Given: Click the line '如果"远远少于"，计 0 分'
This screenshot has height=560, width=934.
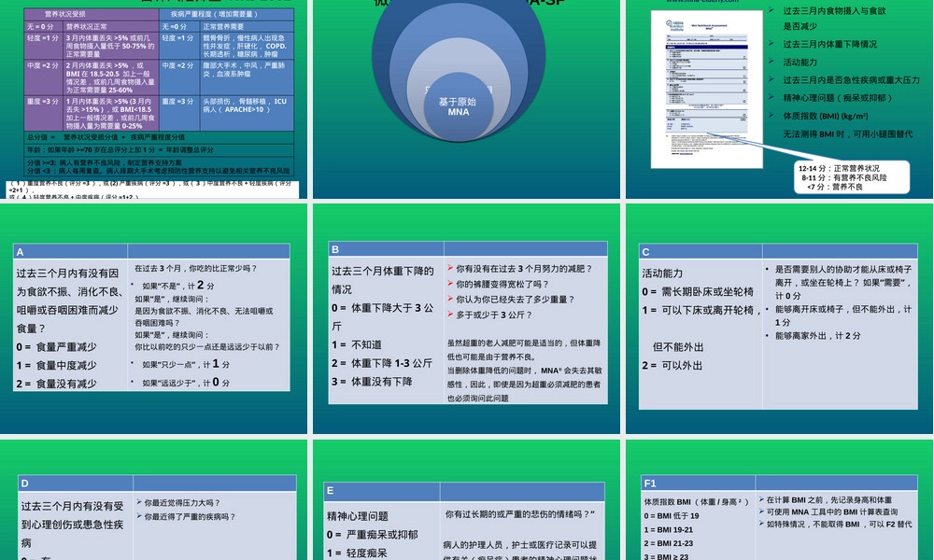Looking at the screenshot, I should point(185,382).
